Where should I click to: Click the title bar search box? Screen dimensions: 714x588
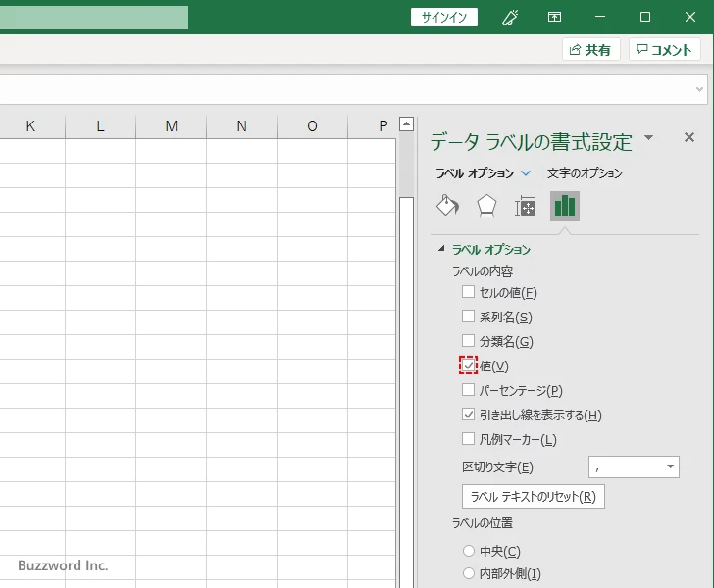tap(94, 18)
